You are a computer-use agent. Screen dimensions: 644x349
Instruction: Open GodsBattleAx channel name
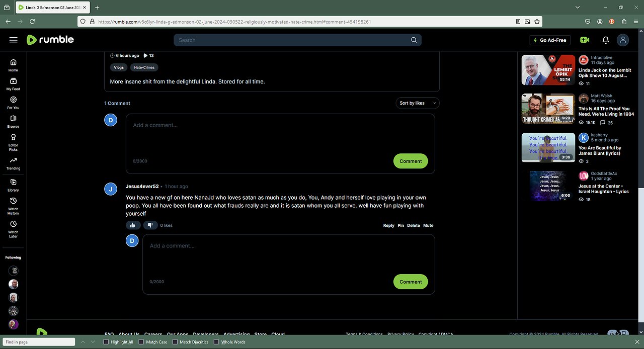point(604,173)
